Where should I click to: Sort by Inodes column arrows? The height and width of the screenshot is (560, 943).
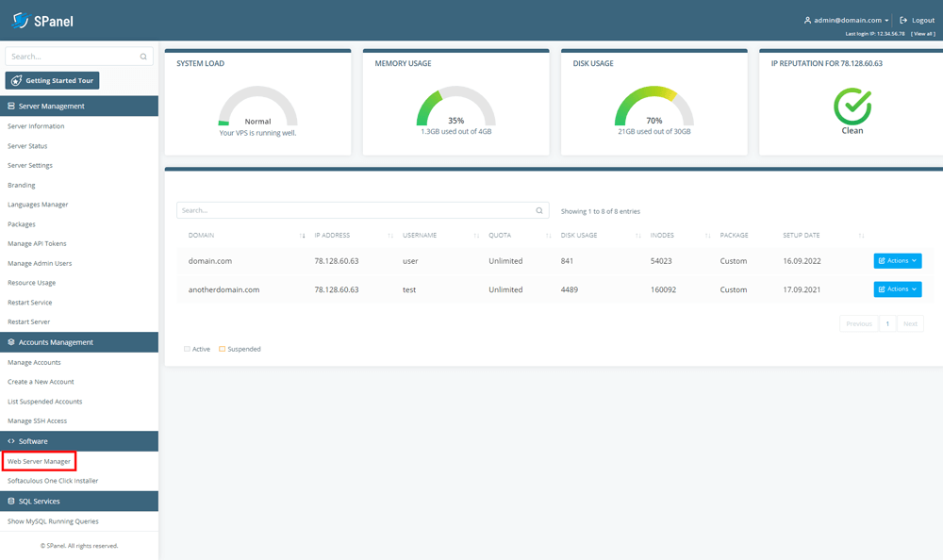(x=708, y=236)
